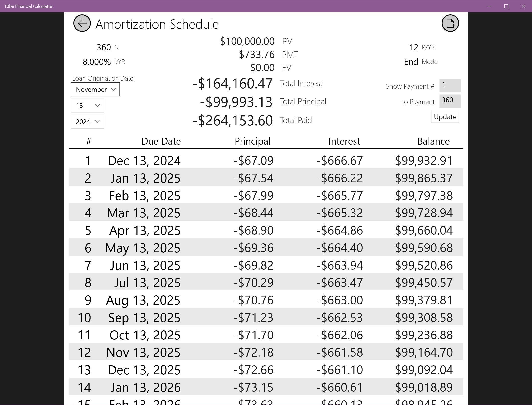Select the PV value $100,000.00
This screenshot has width=532, height=405.
(247, 41)
